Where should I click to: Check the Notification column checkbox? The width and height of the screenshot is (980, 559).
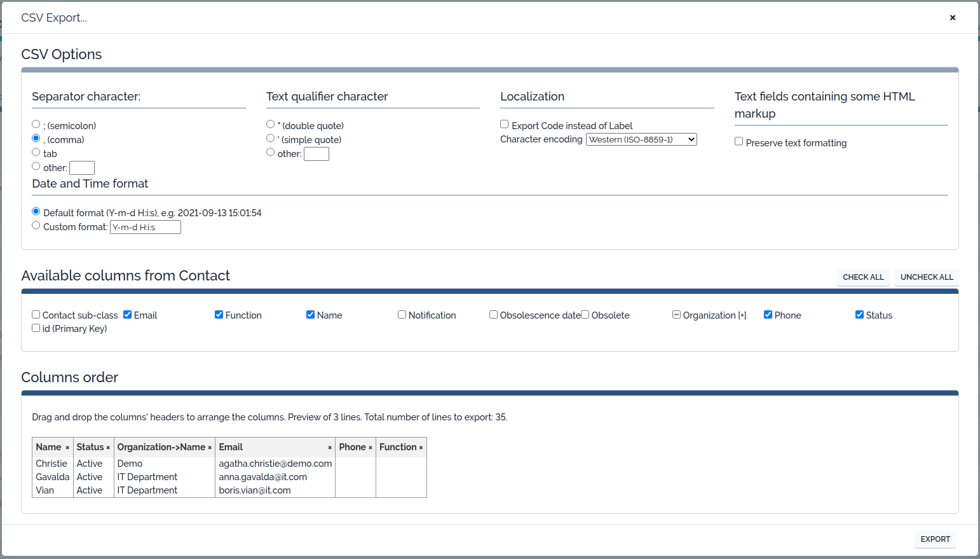tap(402, 314)
